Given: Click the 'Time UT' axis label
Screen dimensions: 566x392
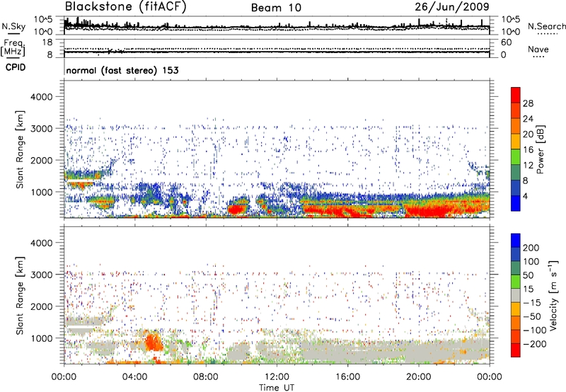Looking at the screenshot, I should click(x=277, y=388).
